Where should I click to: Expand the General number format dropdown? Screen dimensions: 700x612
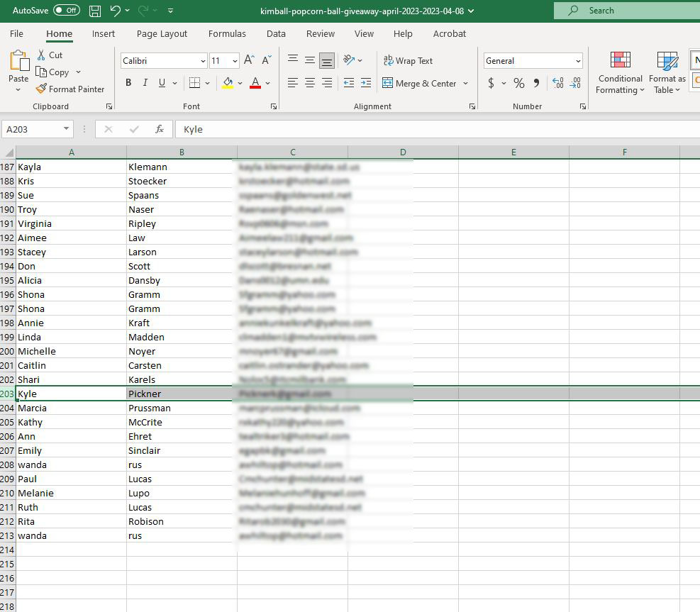coord(579,61)
